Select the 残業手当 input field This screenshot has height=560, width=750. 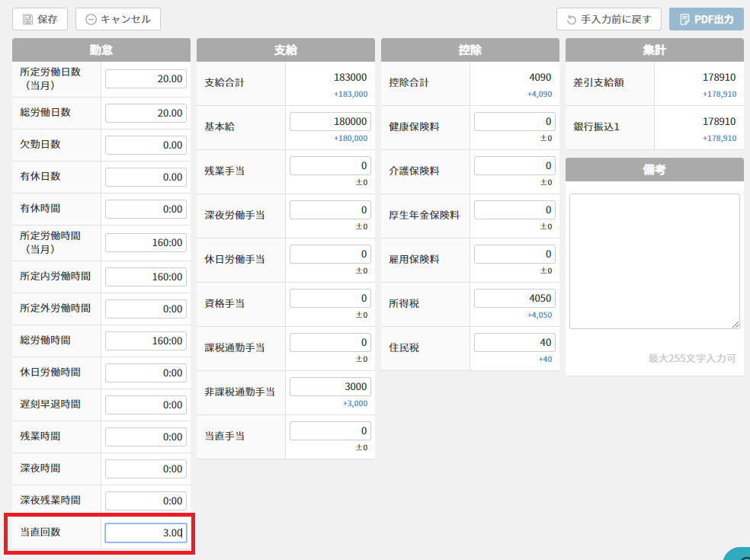330,165
